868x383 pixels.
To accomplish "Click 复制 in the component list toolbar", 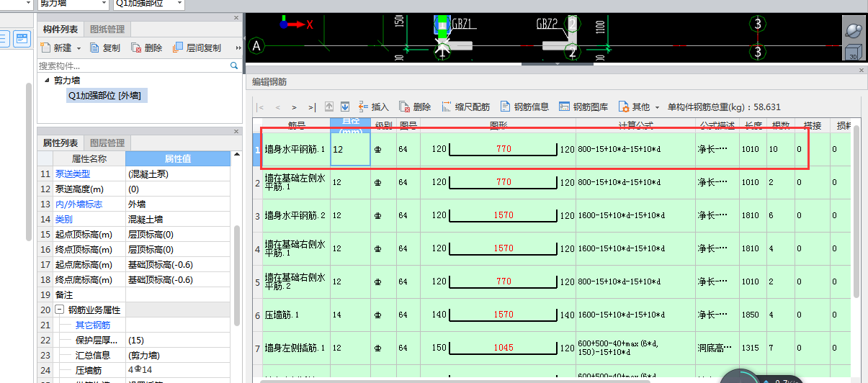I will pyautogui.click(x=105, y=48).
